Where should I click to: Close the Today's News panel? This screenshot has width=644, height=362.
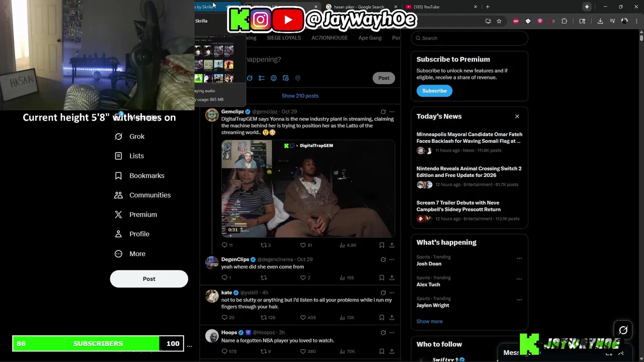[x=517, y=116]
